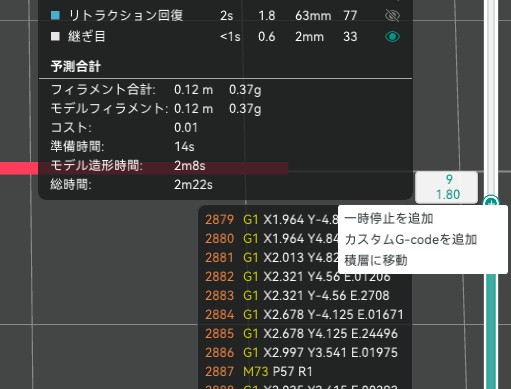This screenshot has width=511, height=389.
Task: Select G-code line 2879
Action: coord(271,219)
